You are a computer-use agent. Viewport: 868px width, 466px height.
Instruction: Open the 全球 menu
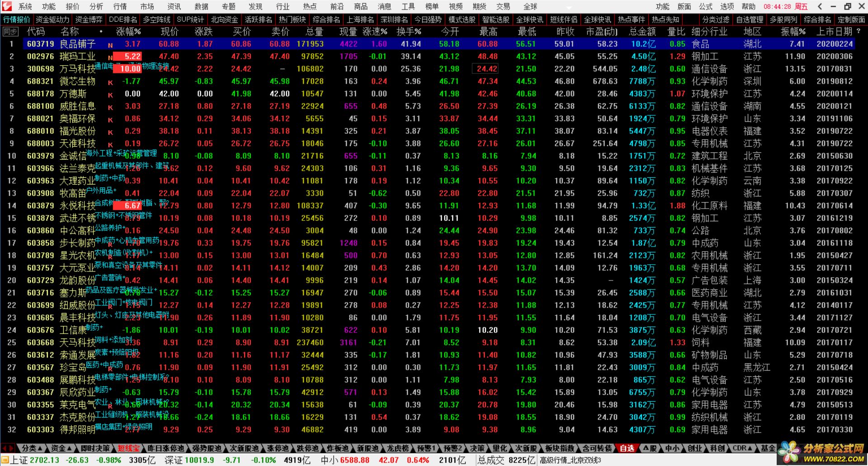[x=530, y=6]
